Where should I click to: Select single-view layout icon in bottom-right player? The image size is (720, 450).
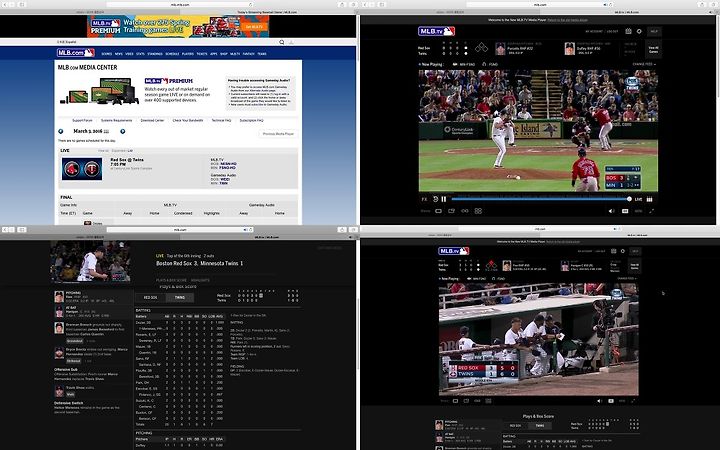(x=456, y=401)
